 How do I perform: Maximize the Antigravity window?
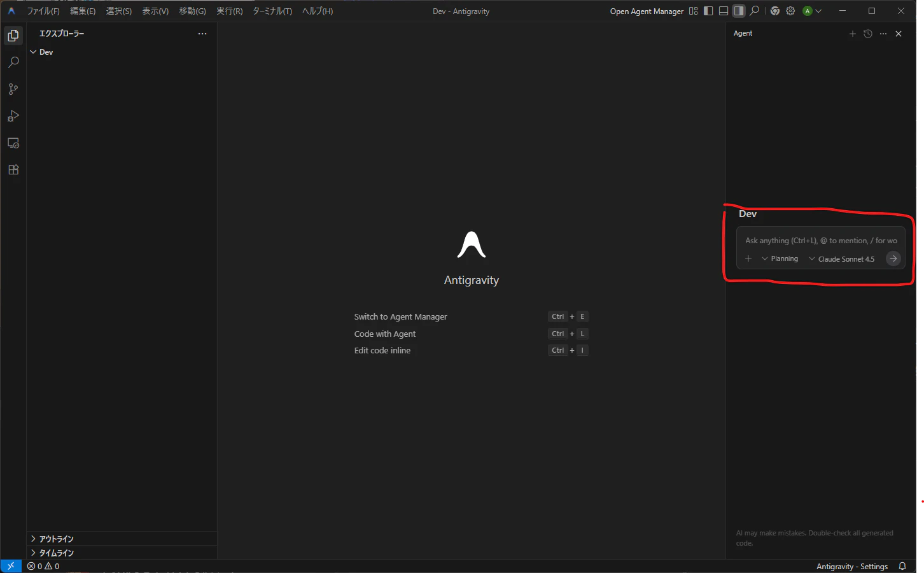pyautogui.click(x=872, y=11)
